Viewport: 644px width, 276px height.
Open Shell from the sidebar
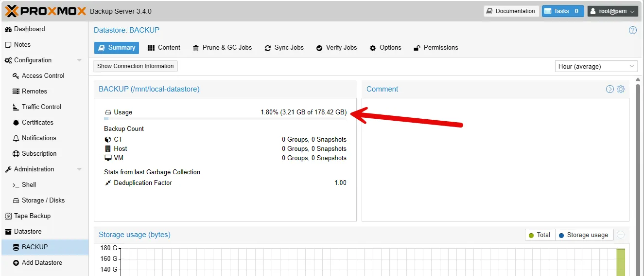click(29, 184)
